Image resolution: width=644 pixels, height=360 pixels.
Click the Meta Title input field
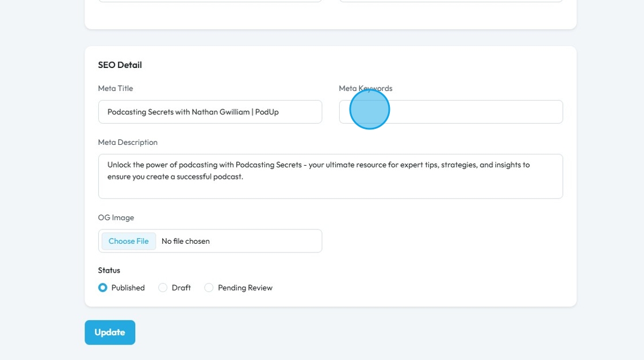point(210,112)
